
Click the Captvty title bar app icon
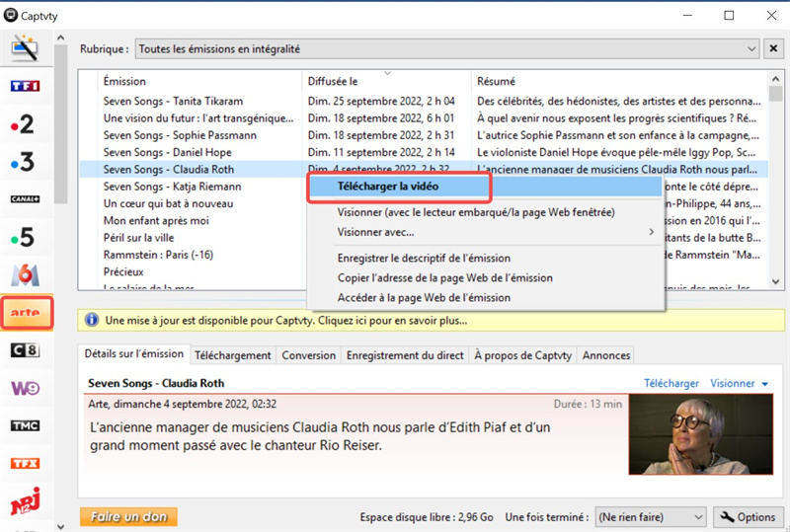[10, 15]
